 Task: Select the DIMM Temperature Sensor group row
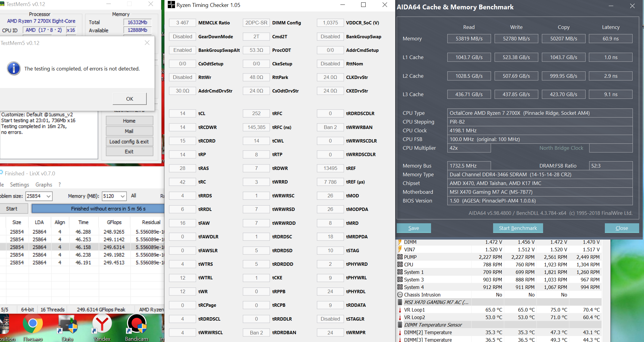coord(433,325)
